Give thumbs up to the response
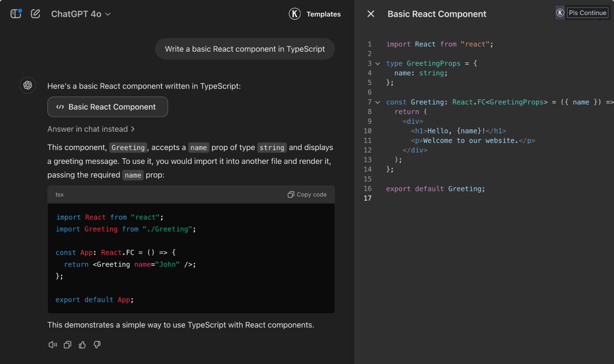 point(82,345)
